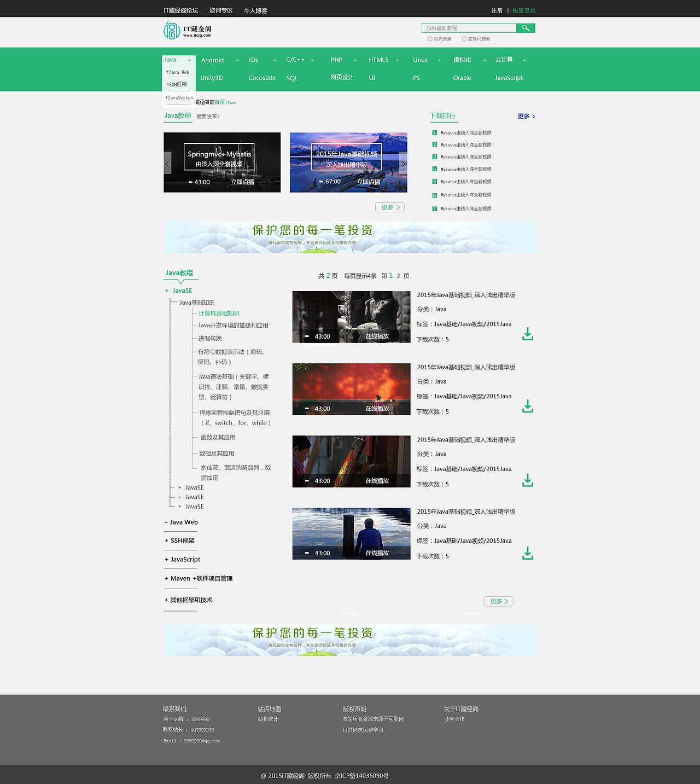Image resolution: width=700 pixels, height=784 pixels.
Task: Open Cocos2dx in the navigation bar
Action: tap(262, 78)
